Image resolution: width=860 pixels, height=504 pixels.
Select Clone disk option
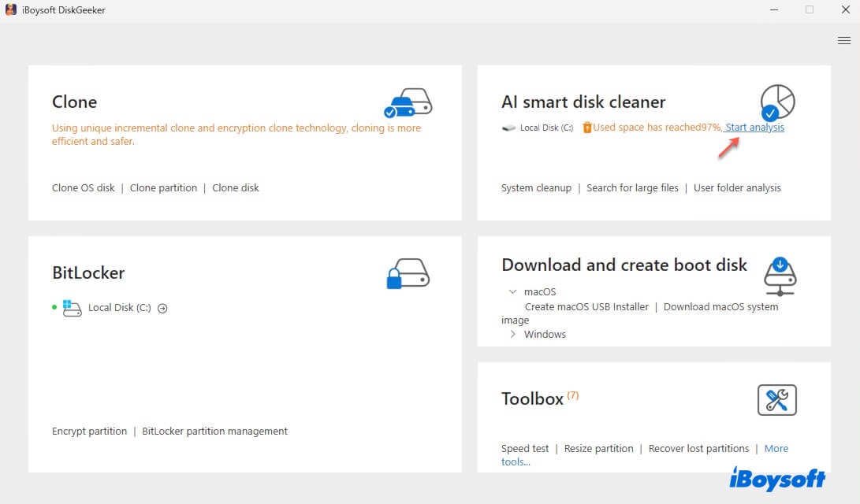[235, 188]
